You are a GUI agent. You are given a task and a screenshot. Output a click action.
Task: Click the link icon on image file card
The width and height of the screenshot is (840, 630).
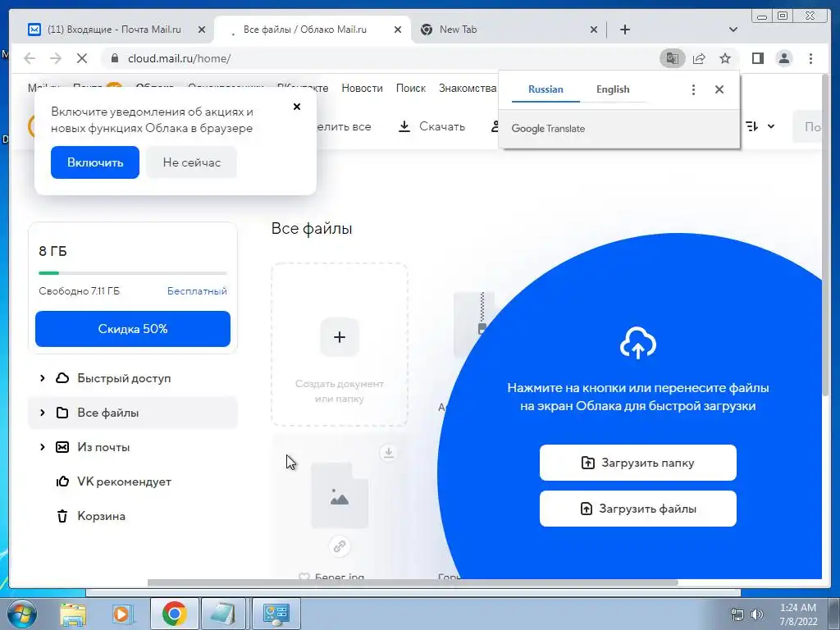click(339, 546)
